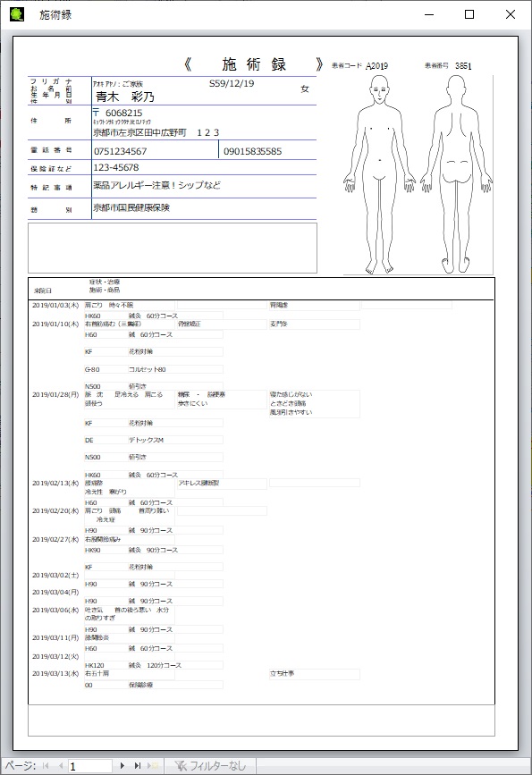Click note 薬品アレルギー注意!シップなど

156,185
